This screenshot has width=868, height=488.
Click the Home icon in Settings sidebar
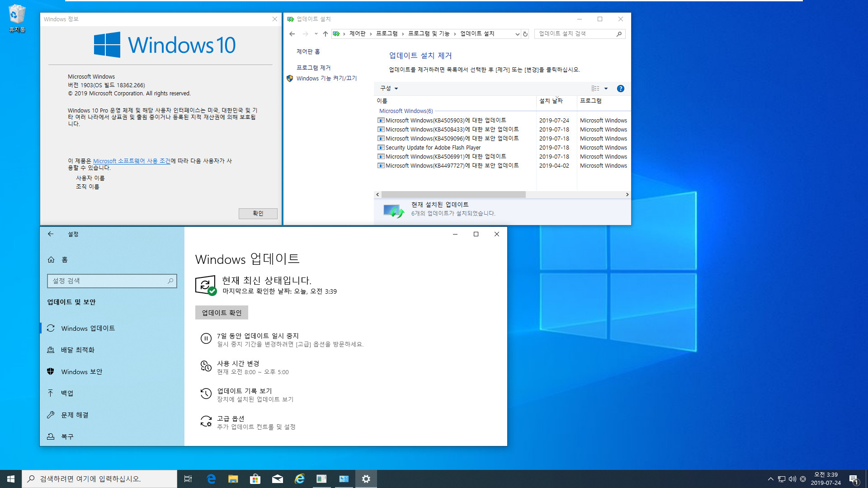click(51, 259)
